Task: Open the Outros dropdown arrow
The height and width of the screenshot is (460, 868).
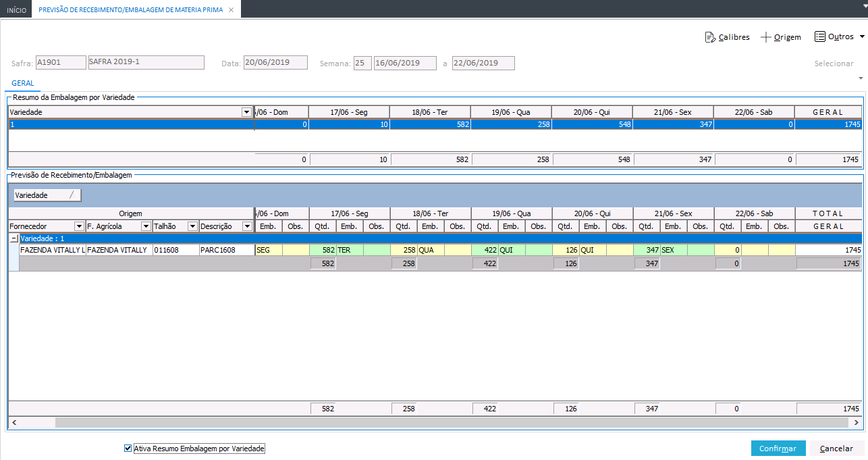Action: [862, 36]
